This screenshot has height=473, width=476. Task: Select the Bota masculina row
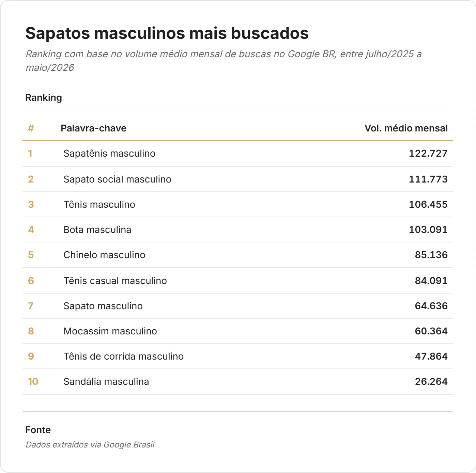pos(238,230)
